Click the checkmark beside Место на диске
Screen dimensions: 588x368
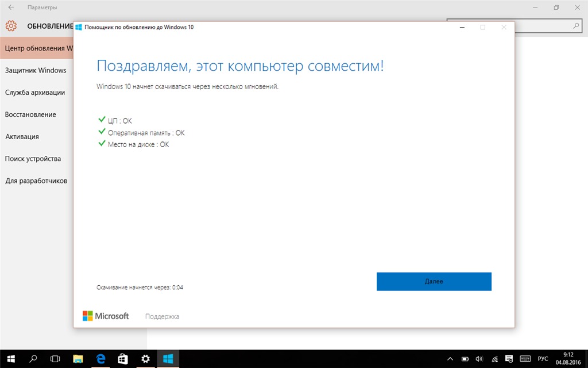[x=101, y=143]
